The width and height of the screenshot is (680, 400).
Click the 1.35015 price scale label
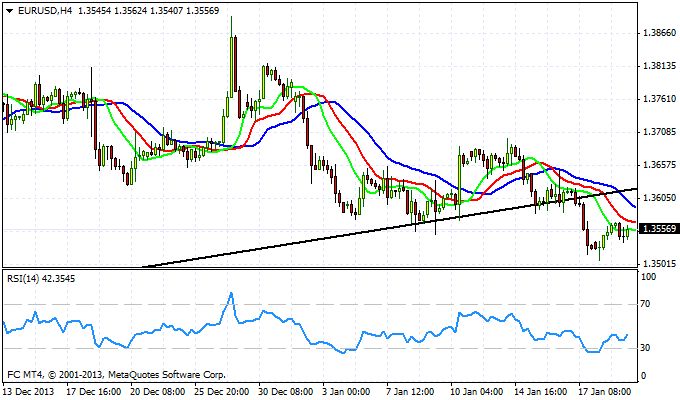click(660, 264)
